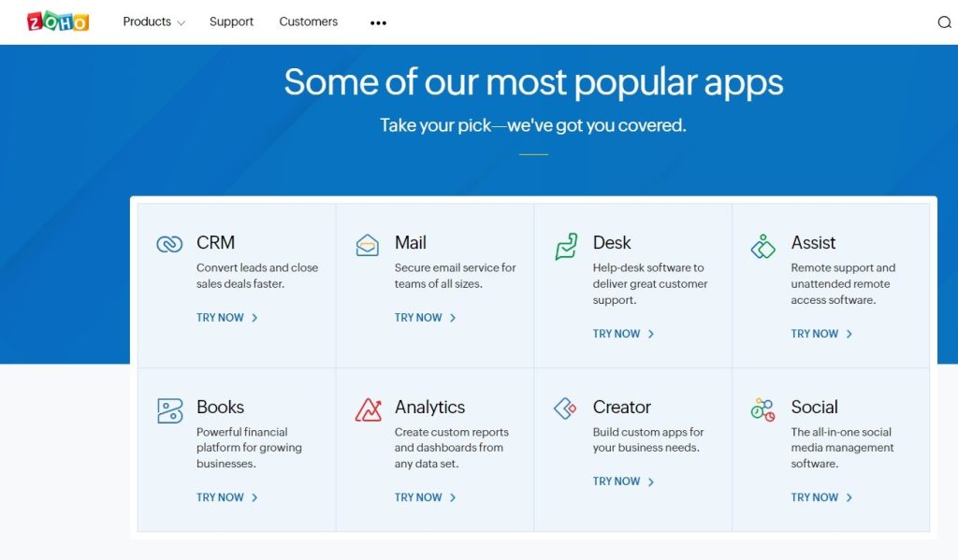Click TRY NOW under Analytics
Viewport: 958px width, 560px height.
tap(418, 496)
